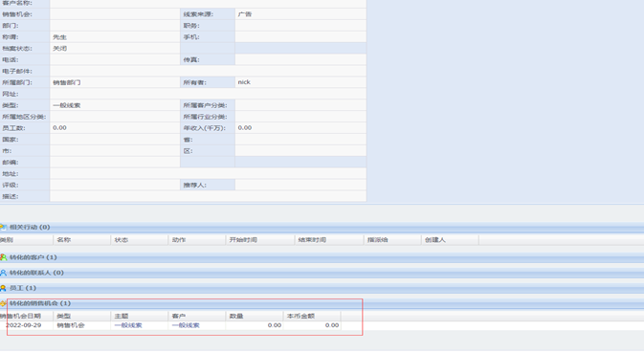Expand the 员工 (1) section
Viewport: 644px width, 353px height.
(23, 288)
